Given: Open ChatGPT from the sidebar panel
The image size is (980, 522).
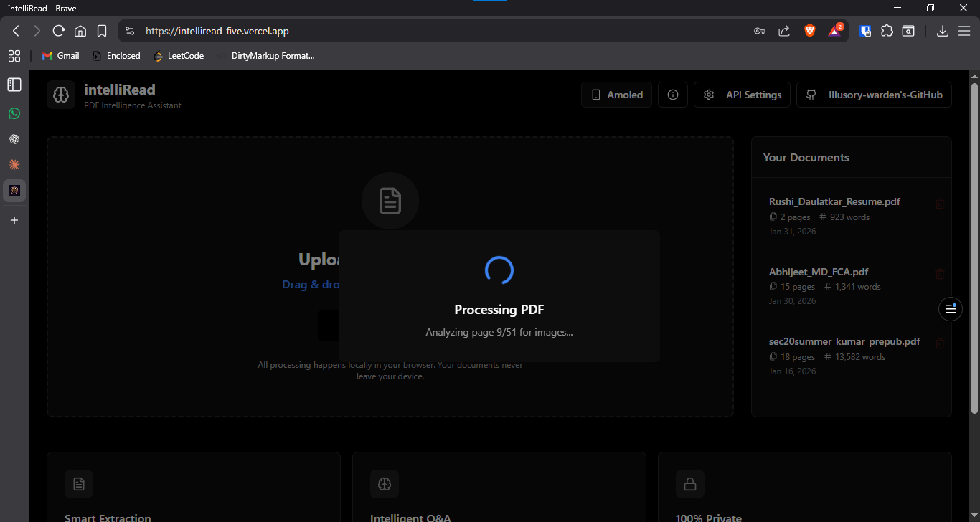Looking at the screenshot, I should coord(14,139).
